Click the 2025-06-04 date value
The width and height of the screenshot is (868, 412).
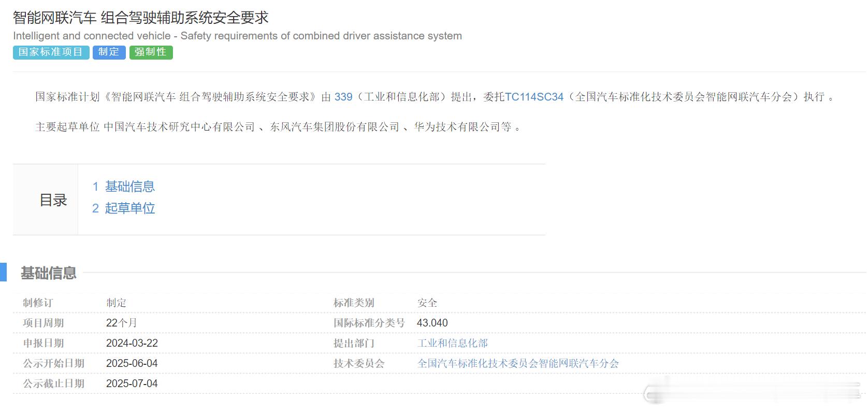pos(132,363)
